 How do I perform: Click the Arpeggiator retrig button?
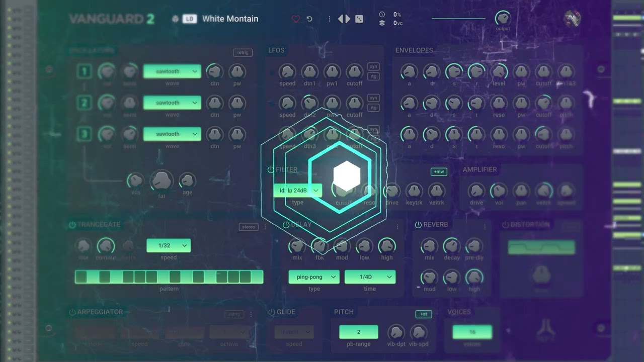[x=234, y=314]
